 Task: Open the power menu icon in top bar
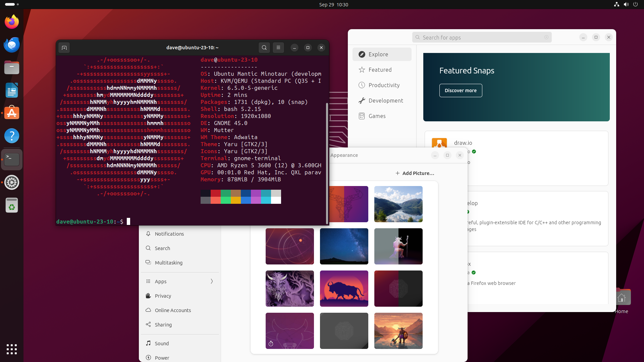635,4
